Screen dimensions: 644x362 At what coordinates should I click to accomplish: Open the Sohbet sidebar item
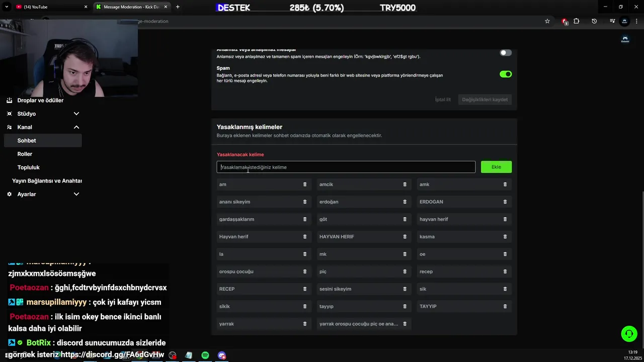43,141
